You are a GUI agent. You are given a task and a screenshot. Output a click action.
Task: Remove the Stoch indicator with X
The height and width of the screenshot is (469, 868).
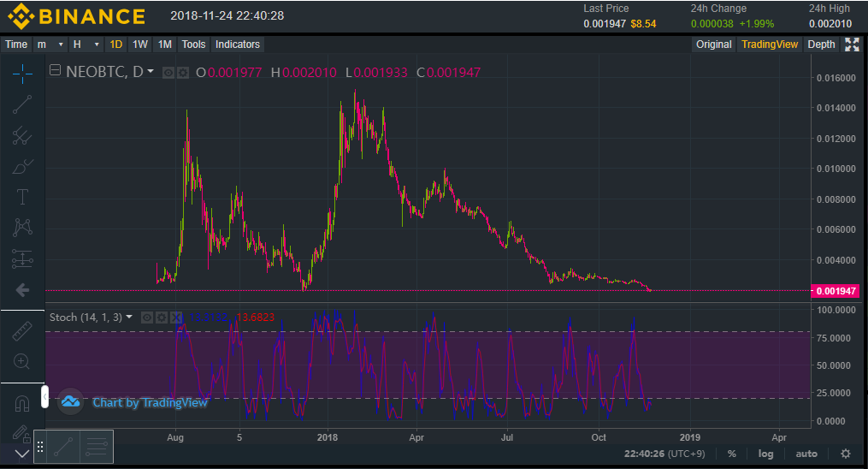(x=176, y=318)
